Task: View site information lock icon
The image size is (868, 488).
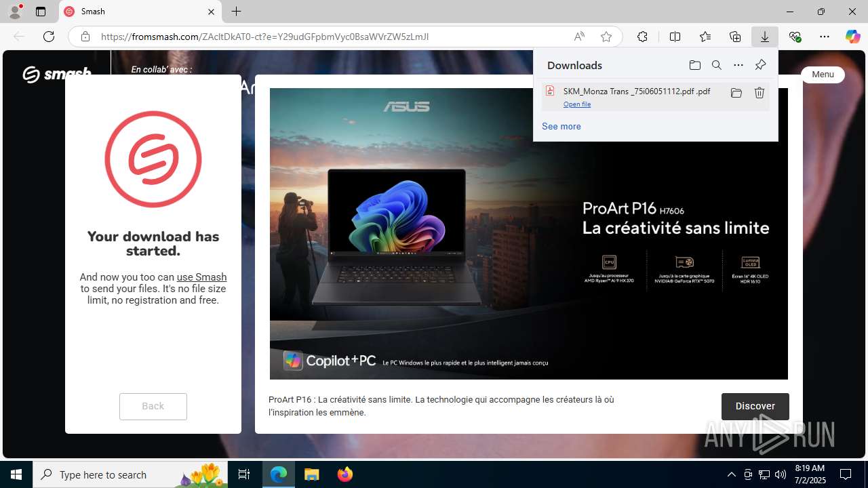Action: click(85, 37)
